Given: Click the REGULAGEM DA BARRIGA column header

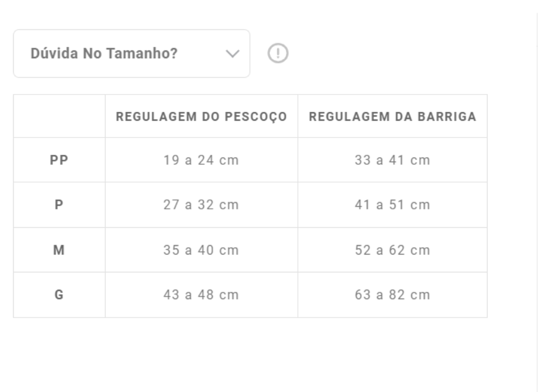Looking at the screenshot, I should [393, 116].
